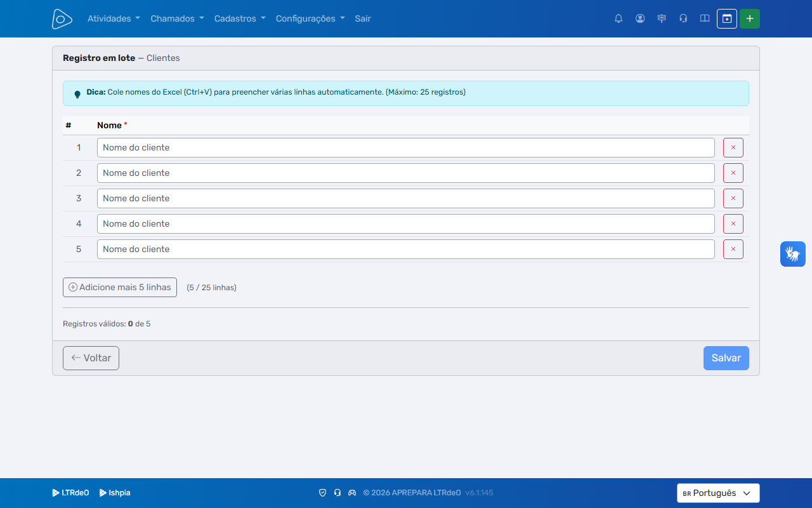Click the green plus button
Viewport: 812px width, 508px height.
(x=750, y=18)
